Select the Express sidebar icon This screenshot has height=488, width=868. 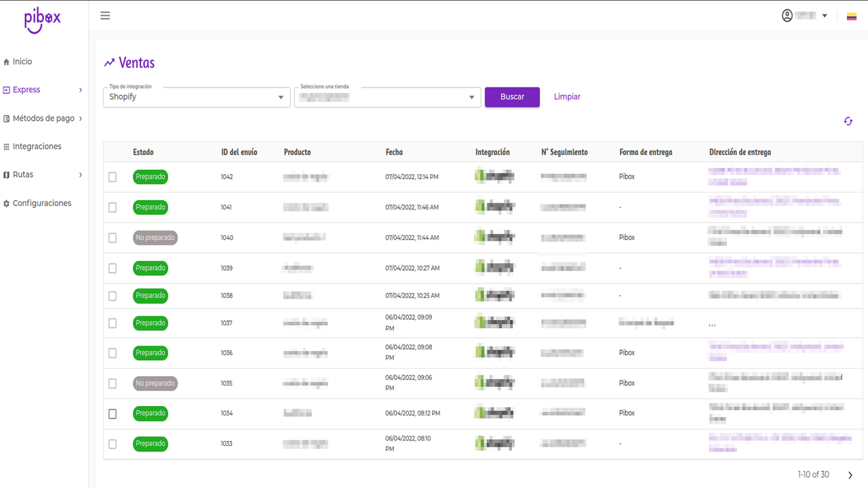7,89
